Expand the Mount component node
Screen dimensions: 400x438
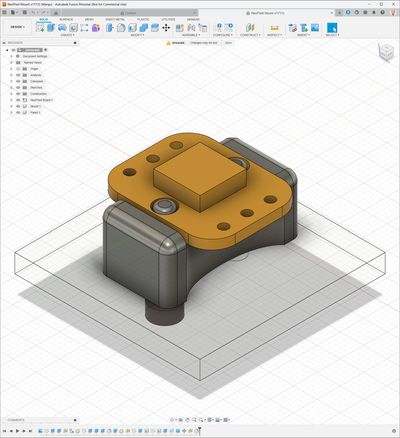pyautogui.click(x=11, y=106)
